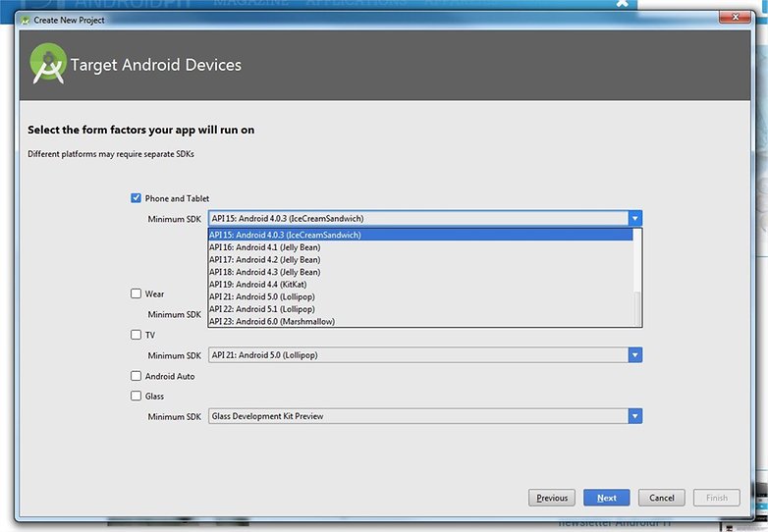Click the Cancel button
Viewport: 768px width, 532px height.
coord(661,498)
